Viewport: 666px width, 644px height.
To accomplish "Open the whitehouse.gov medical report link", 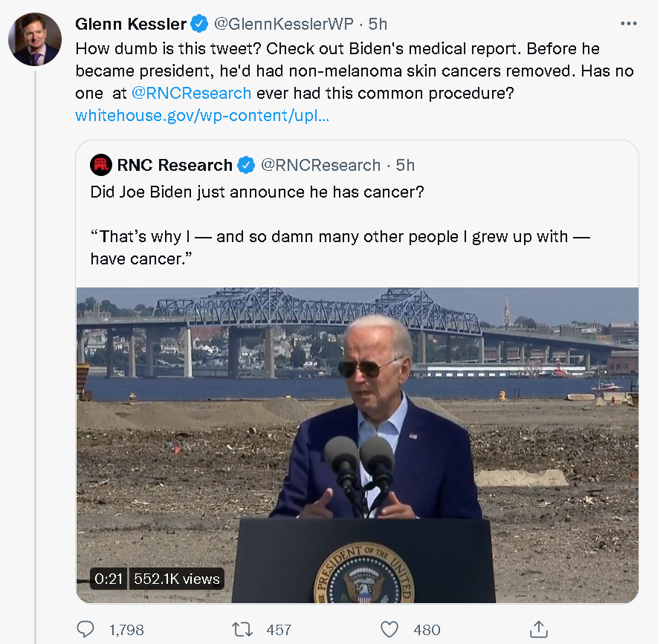I will [202, 115].
